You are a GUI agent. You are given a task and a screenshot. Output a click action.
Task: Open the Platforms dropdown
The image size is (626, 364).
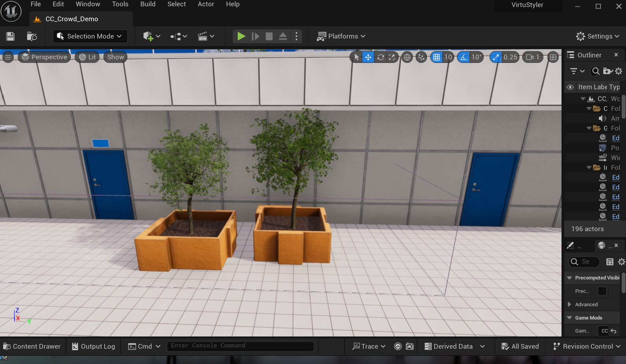coord(341,36)
